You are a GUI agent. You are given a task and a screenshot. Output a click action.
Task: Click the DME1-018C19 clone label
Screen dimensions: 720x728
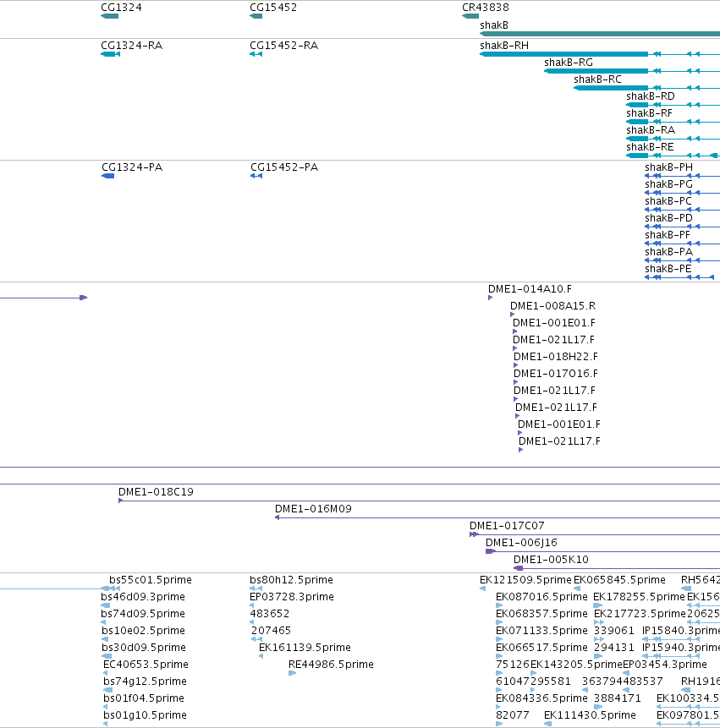(156, 492)
